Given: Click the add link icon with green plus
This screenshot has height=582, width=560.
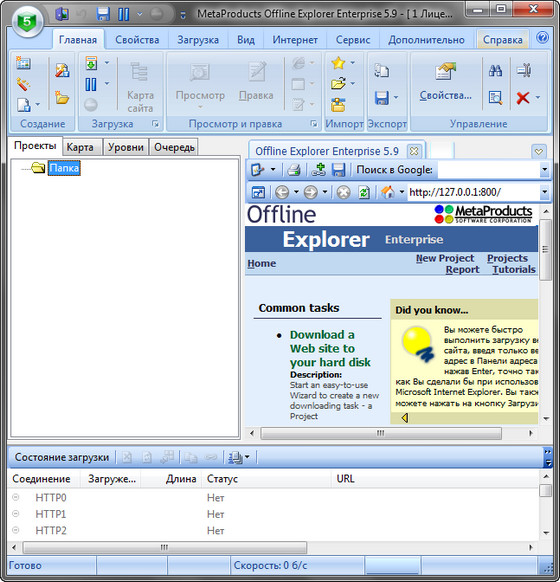Looking at the screenshot, I should click(x=318, y=170).
